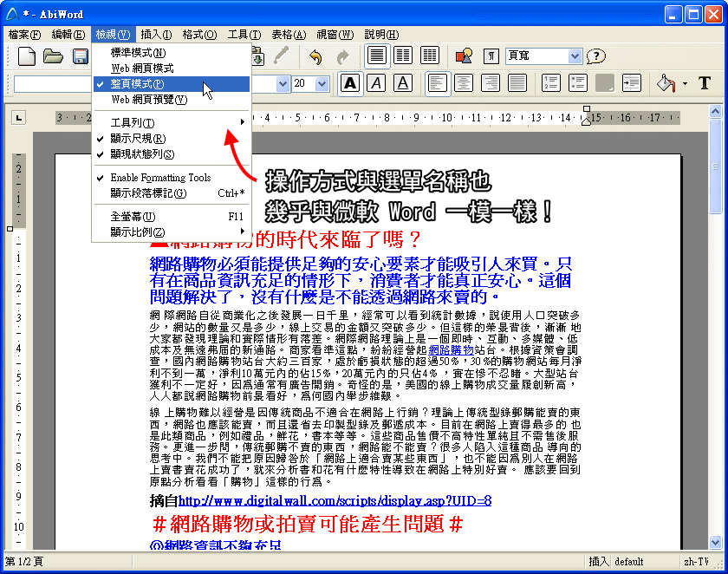The height and width of the screenshot is (574, 728).
Task: Save the document using the floppy disk icon
Action: click(x=81, y=56)
